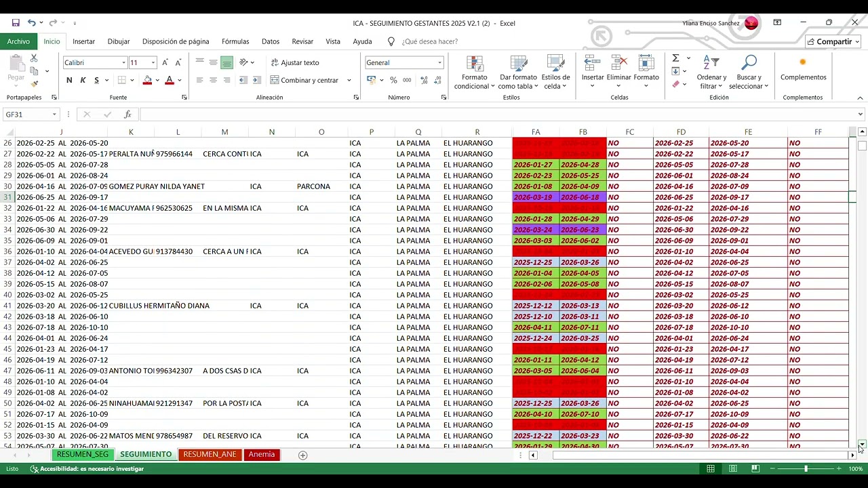Click the Format Painter brush icon
The height and width of the screenshot is (488, 868).
[34, 83]
